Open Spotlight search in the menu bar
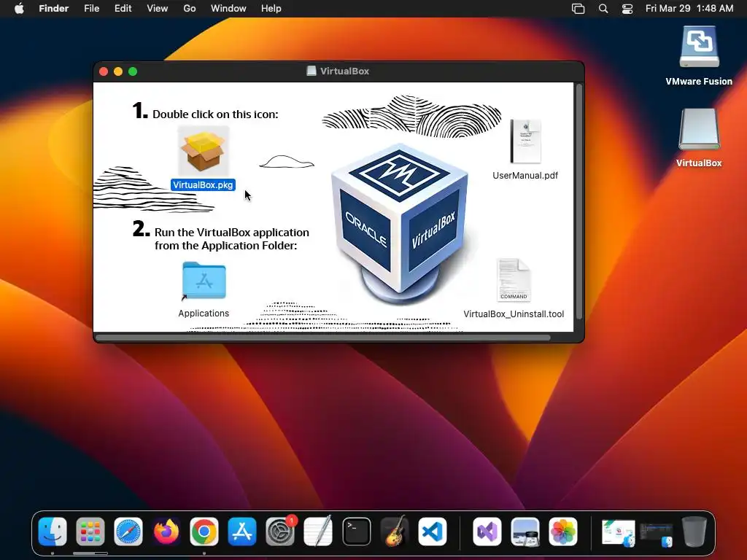The height and width of the screenshot is (560, 747). tap(603, 9)
